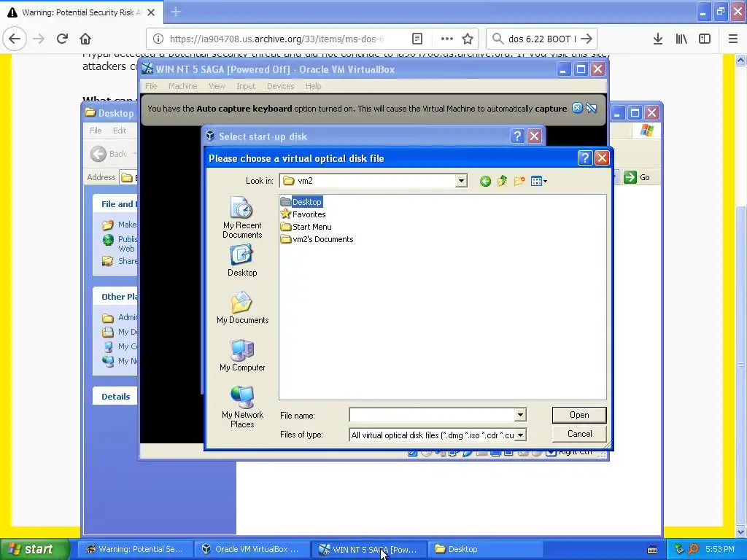The width and height of the screenshot is (747, 560).
Task: Go back in Firefox browser
Action: pos(15,39)
